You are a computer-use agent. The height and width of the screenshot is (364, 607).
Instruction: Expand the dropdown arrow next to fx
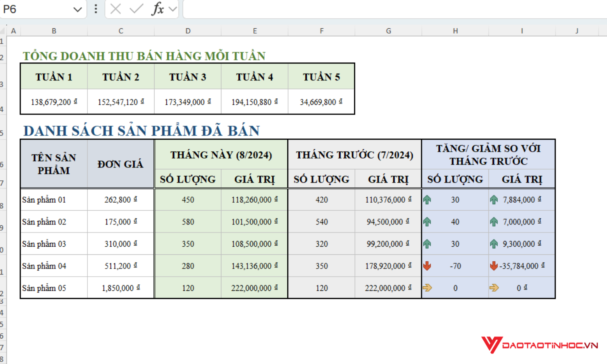coord(173,9)
